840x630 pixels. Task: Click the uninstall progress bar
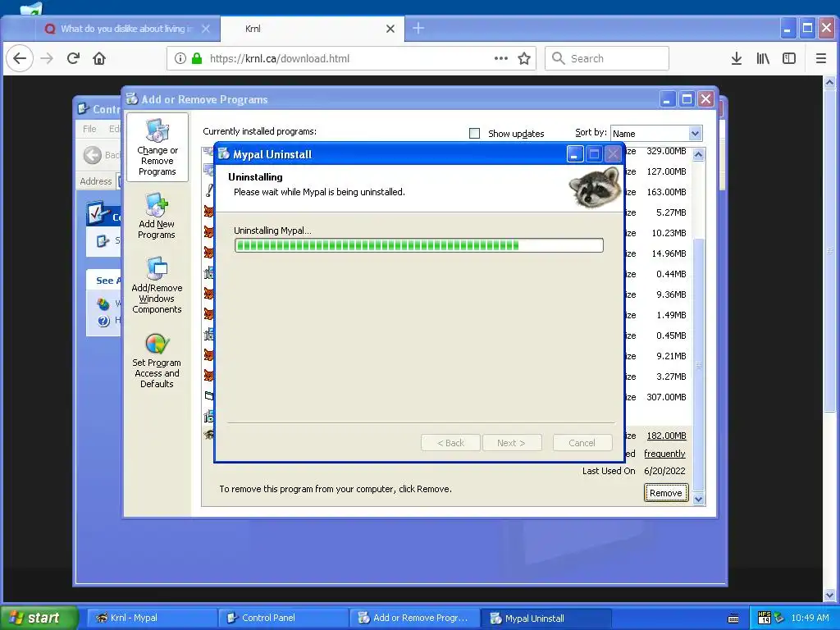(419, 245)
